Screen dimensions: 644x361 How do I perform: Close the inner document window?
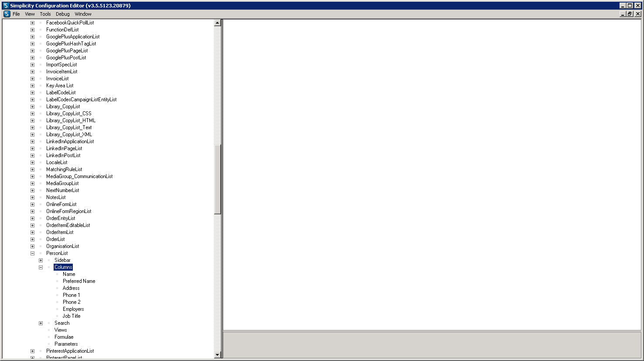point(637,14)
